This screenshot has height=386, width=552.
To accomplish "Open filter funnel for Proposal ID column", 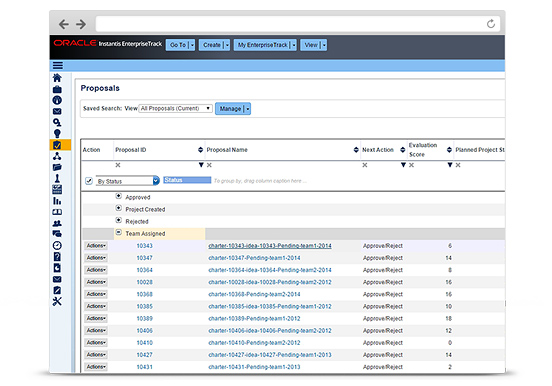I will pyautogui.click(x=201, y=165).
